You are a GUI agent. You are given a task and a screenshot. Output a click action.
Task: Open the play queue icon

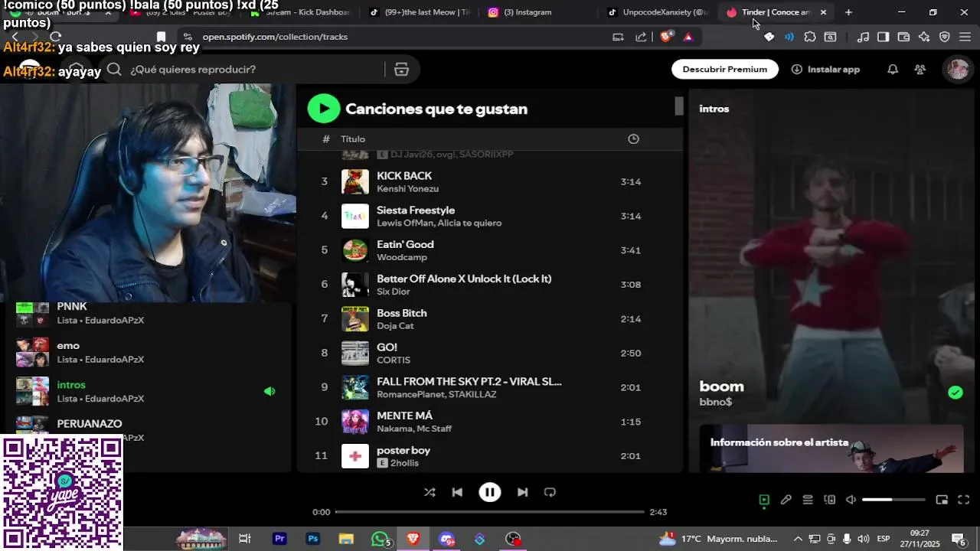point(808,500)
